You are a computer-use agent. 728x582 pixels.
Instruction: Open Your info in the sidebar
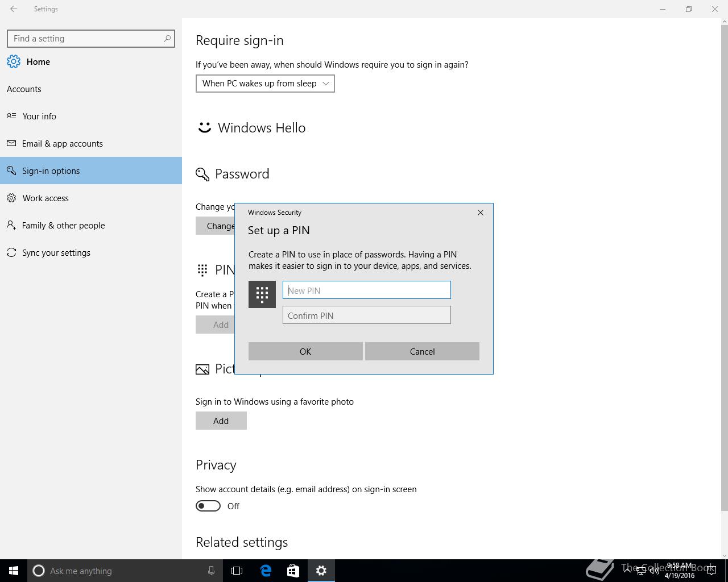pyautogui.click(x=91, y=116)
